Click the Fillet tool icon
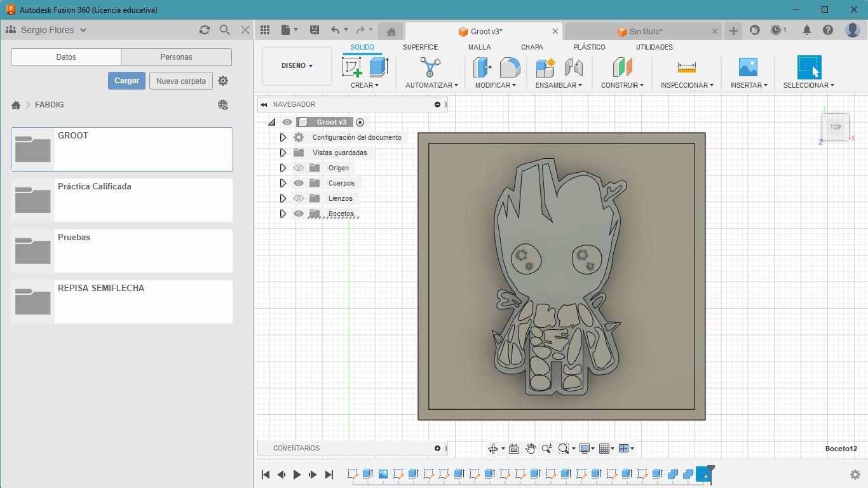868x488 pixels. click(x=510, y=67)
